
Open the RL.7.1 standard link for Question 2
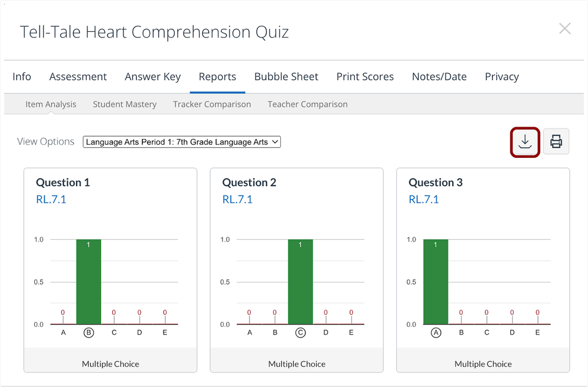[237, 199]
